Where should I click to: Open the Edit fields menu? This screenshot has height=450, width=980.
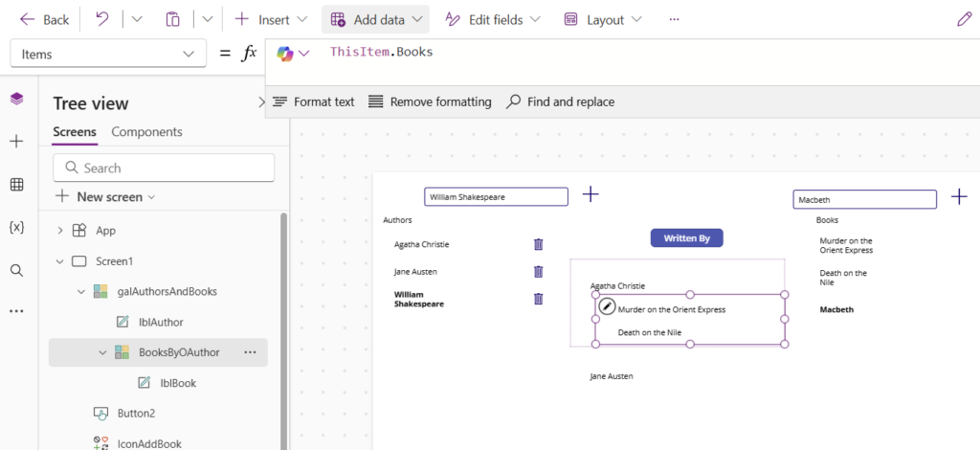pos(492,20)
